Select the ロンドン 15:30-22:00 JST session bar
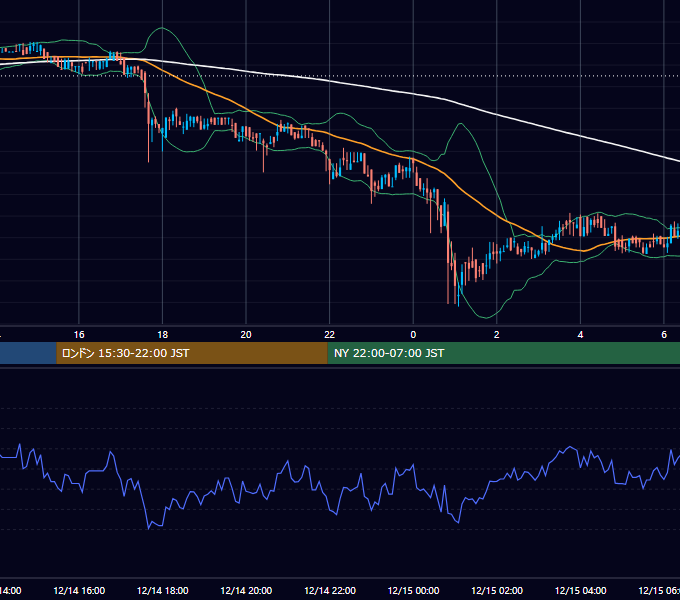This screenshot has height=600, width=680. point(192,353)
